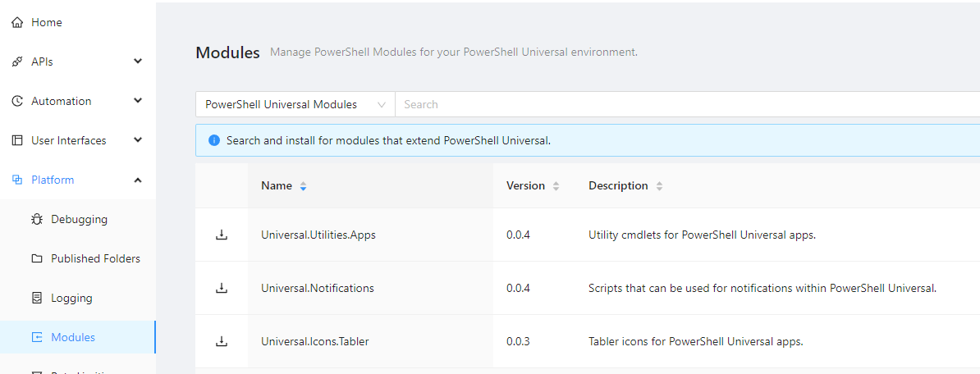Open the PowerShell Universal Modules dropdown
Image resolution: width=980 pixels, height=374 pixels.
click(295, 104)
